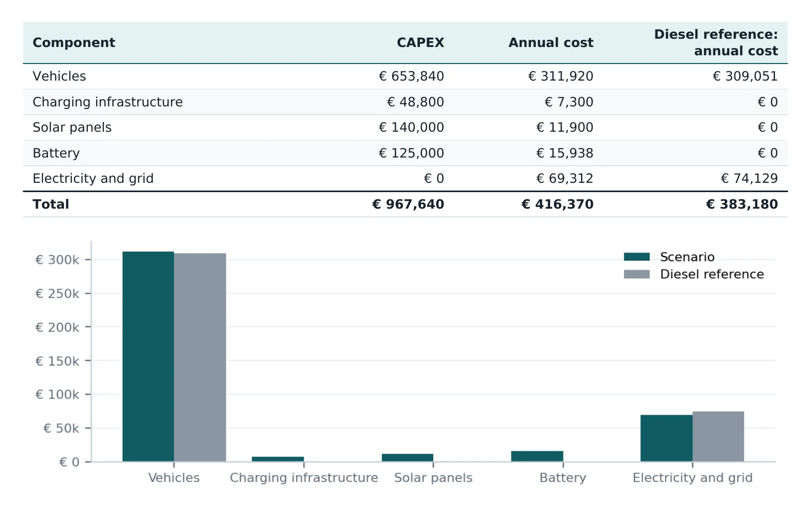This screenshot has height=519, width=812.
Task: Click the Electricity and grid x-axis label
Action: point(693,478)
